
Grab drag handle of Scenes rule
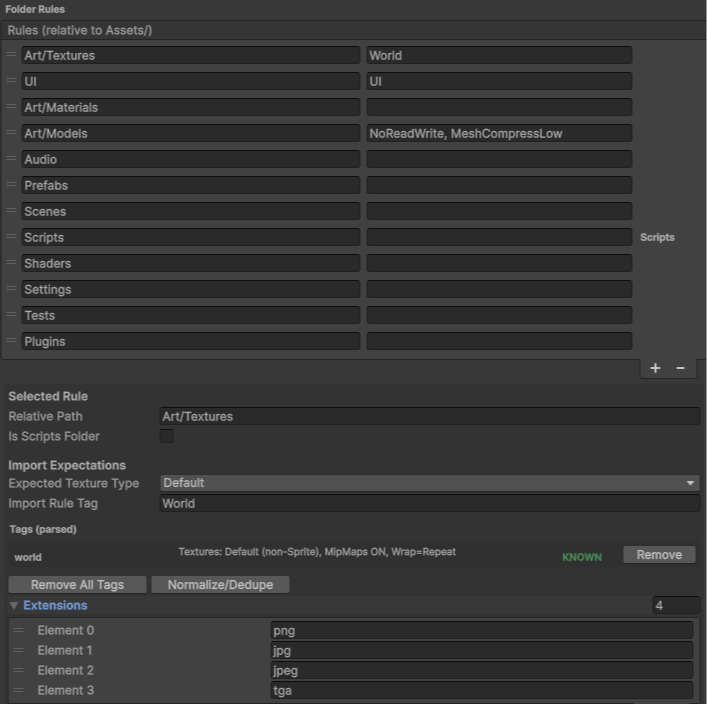(11, 211)
